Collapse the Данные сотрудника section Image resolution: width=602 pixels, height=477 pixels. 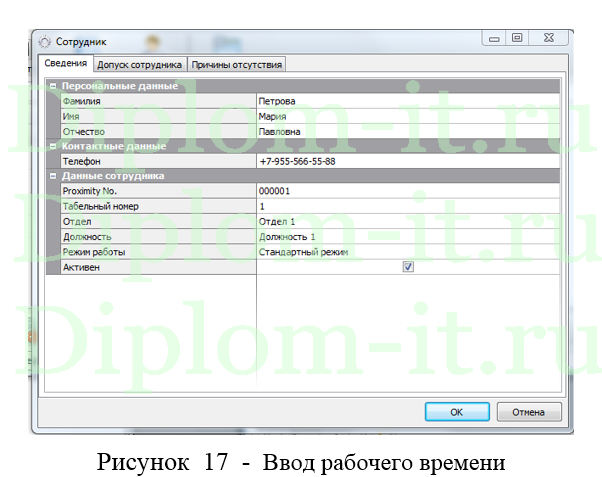click(x=53, y=176)
